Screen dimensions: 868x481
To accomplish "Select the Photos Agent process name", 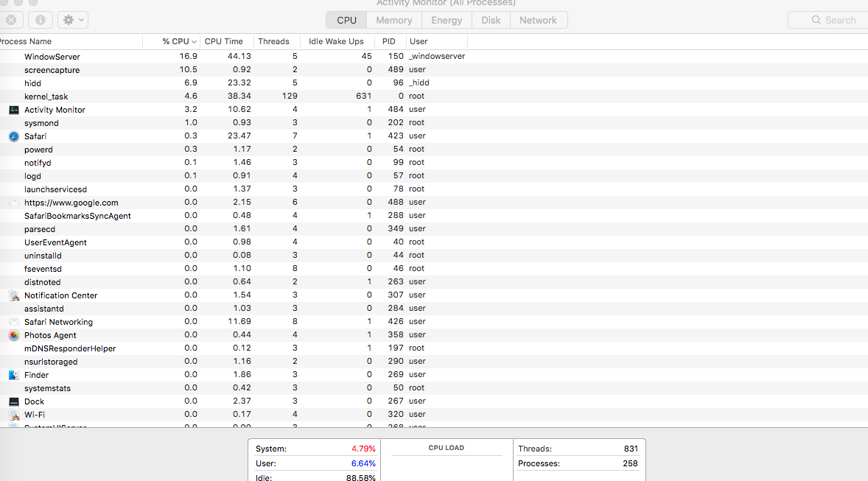I will point(50,335).
